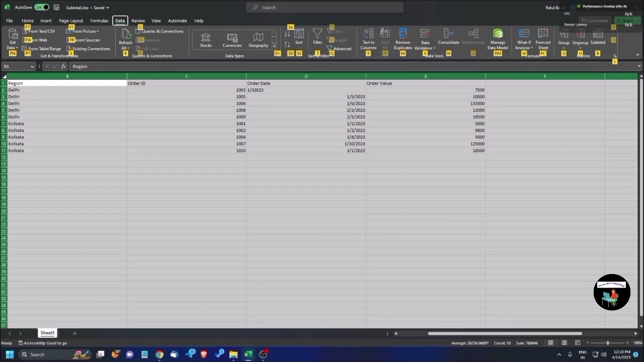Open the Ungroup dropdown
This screenshot has width=644, height=362.
pyautogui.click(x=580, y=39)
